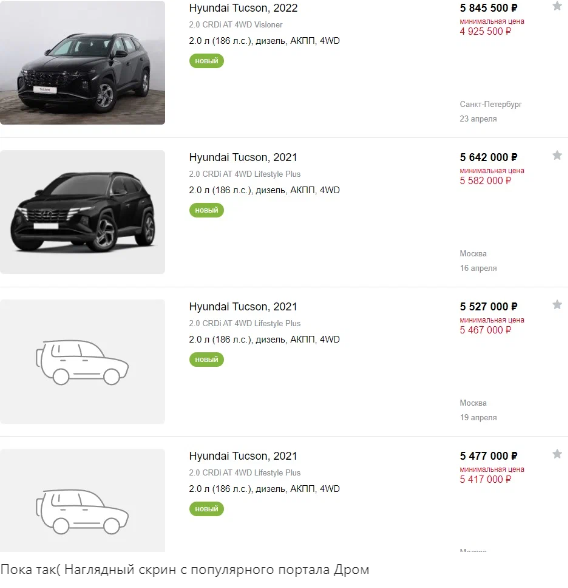Click the 'новый' badge on the Moscow 16 апреля listing
568x588 pixels.
207,210
